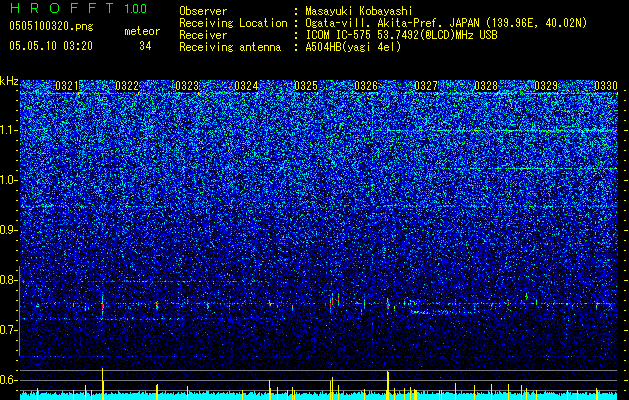Click the 0.9 kHz axis label
Screen dimensions: 629x400
click(x=9, y=230)
